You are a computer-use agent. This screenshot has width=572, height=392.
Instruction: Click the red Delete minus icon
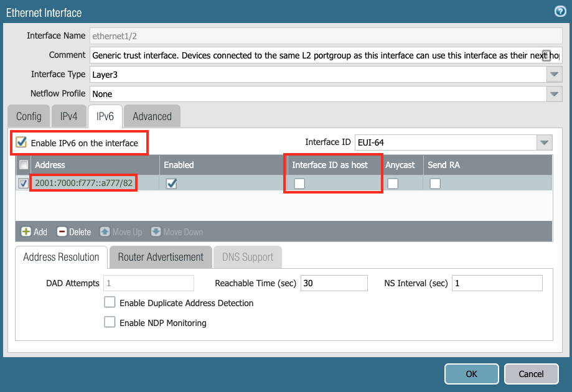62,232
